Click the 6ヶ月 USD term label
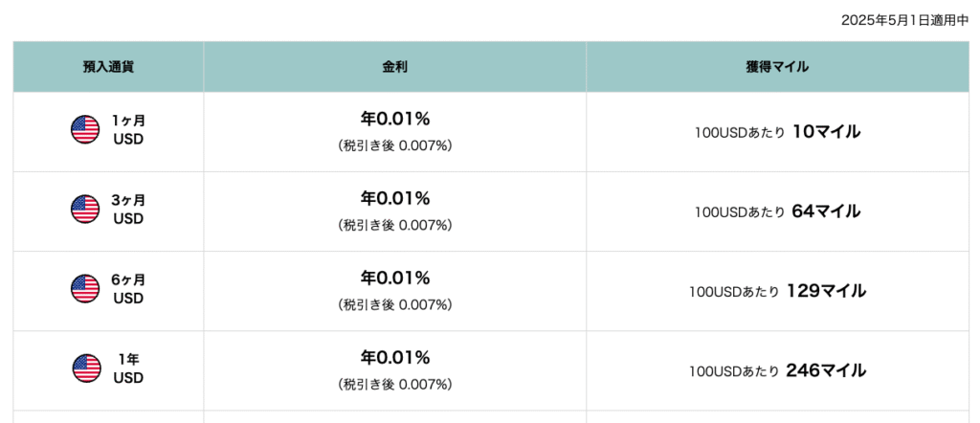Viewport: 980px width, 423px height. pos(128,289)
